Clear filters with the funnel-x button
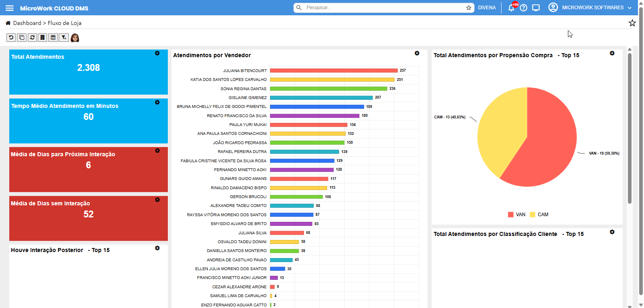This screenshot has height=308, width=644. (x=64, y=37)
